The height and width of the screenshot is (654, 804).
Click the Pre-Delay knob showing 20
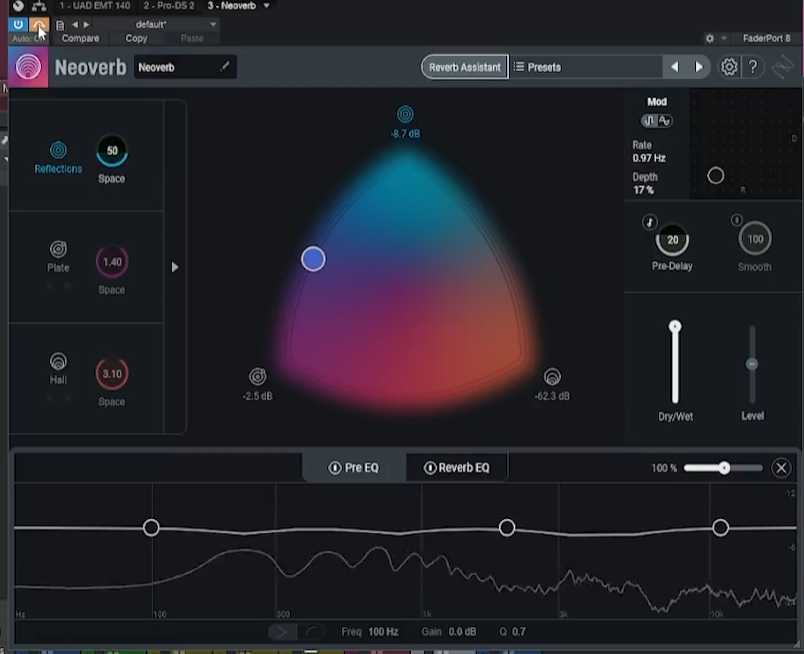pyautogui.click(x=672, y=240)
